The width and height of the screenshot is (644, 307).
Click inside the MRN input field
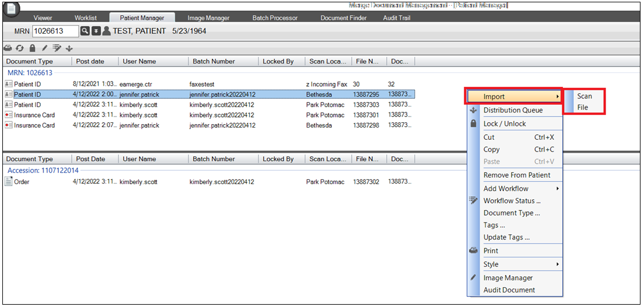(55, 31)
